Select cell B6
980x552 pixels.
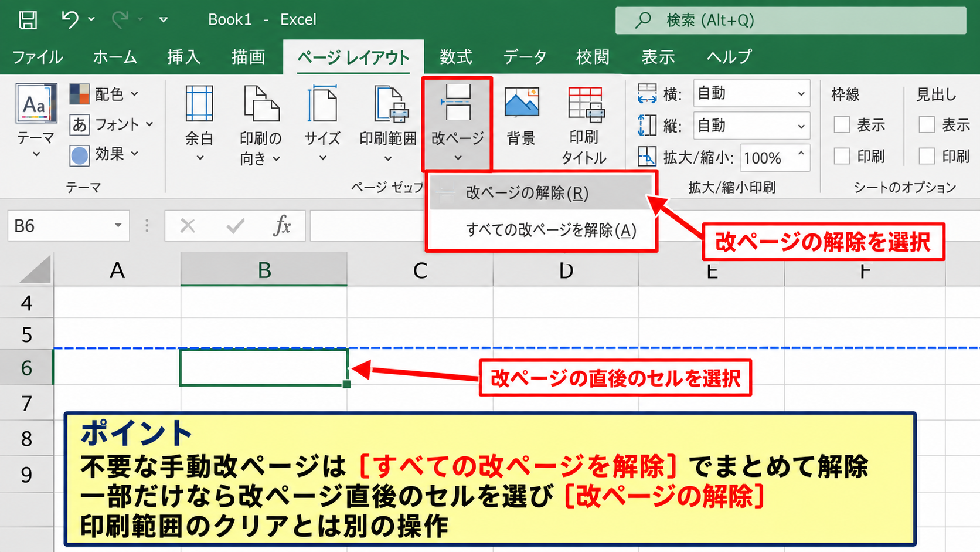click(x=264, y=368)
